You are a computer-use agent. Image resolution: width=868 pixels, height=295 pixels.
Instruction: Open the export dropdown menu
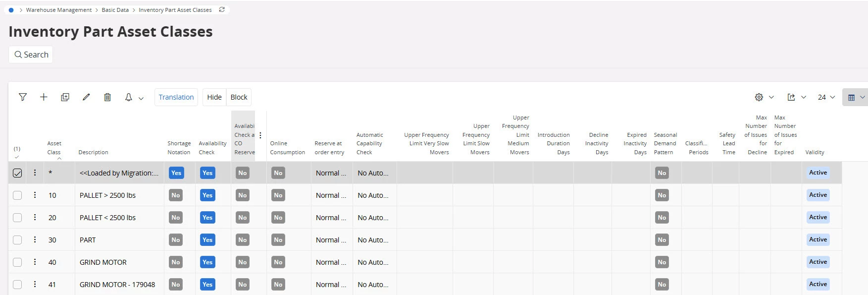click(797, 97)
